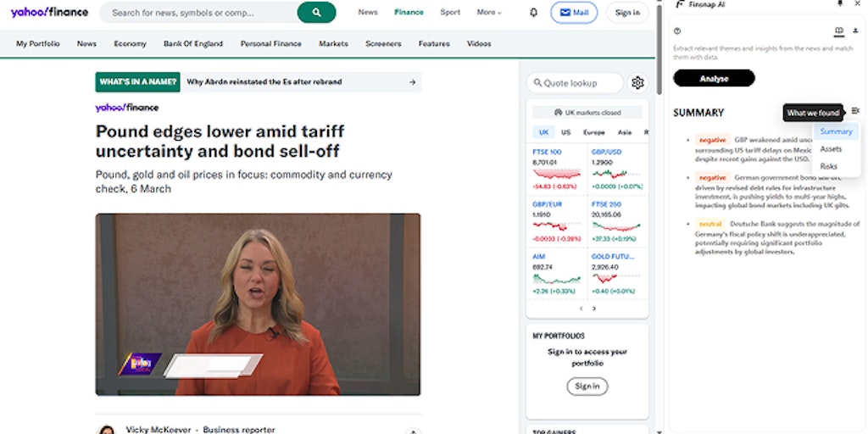Toggle the What we found list icon
Screen dimensions: 868x434
click(x=855, y=111)
